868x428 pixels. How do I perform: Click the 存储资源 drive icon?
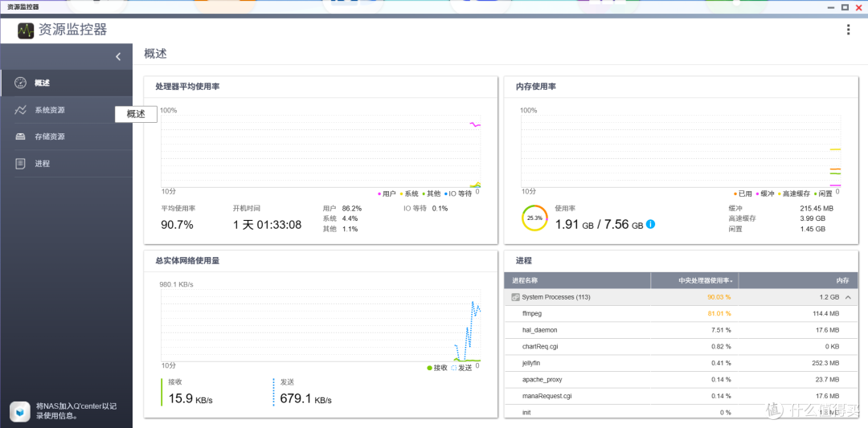pos(20,137)
